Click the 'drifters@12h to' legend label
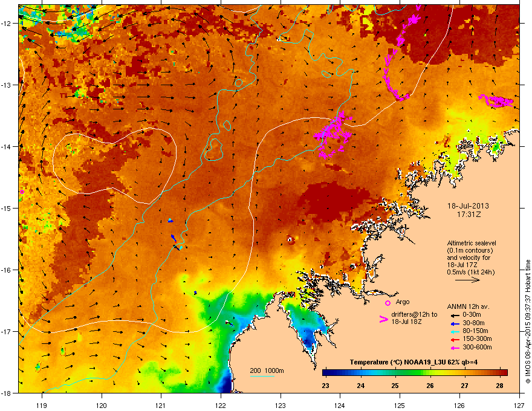532x411 pixels. pyautogui.click(x=414, y=315)
